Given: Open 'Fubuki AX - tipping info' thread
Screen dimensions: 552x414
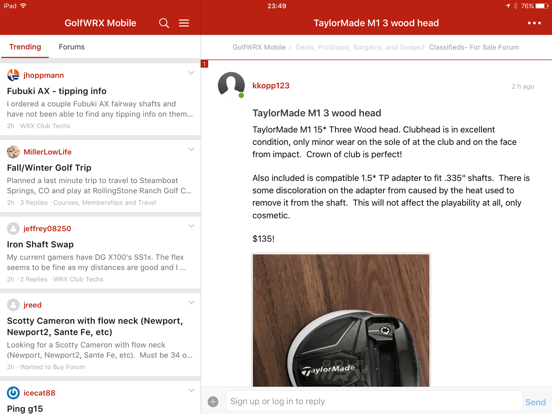Looking at the screenshot, I should pyautogui.click(x=57, y=91).
